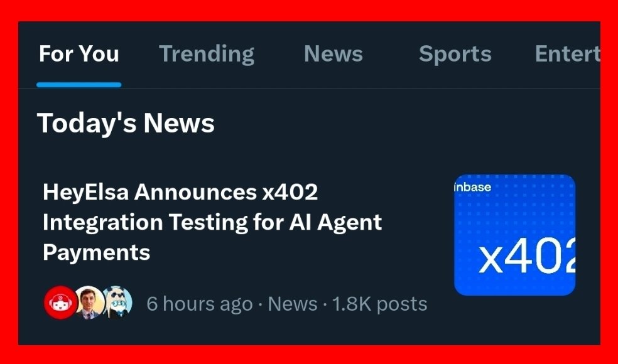
Task: Open the "1.8K posts" count
Action: click(379, 304)
